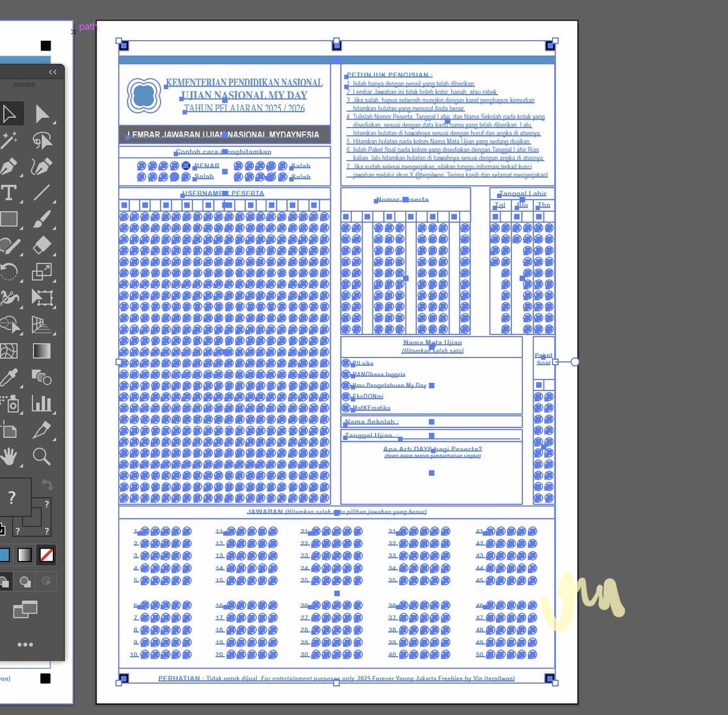
Task: Select the Selection (black arrow) tool
Action: point(9,114)
